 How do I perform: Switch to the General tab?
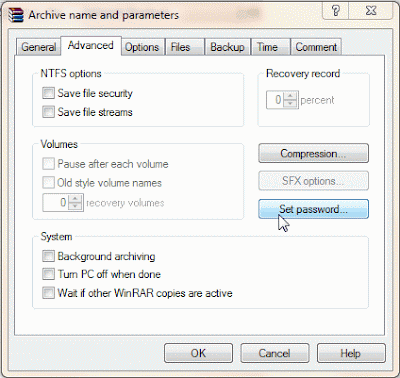[38, 47]
